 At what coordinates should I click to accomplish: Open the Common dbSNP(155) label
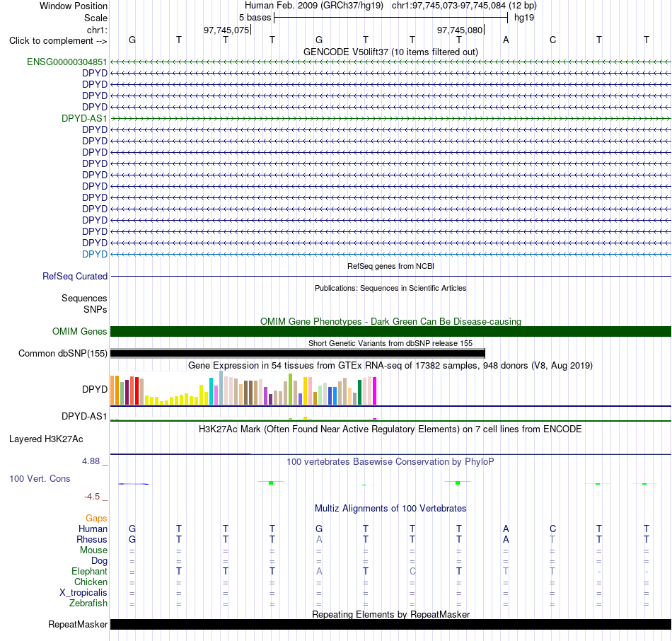point(63,353)
